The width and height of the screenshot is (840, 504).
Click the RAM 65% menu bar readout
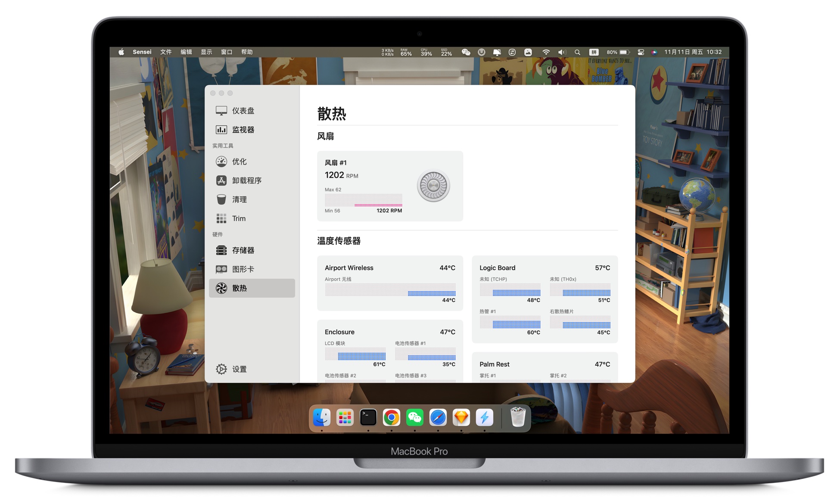(x=406, y=52)
